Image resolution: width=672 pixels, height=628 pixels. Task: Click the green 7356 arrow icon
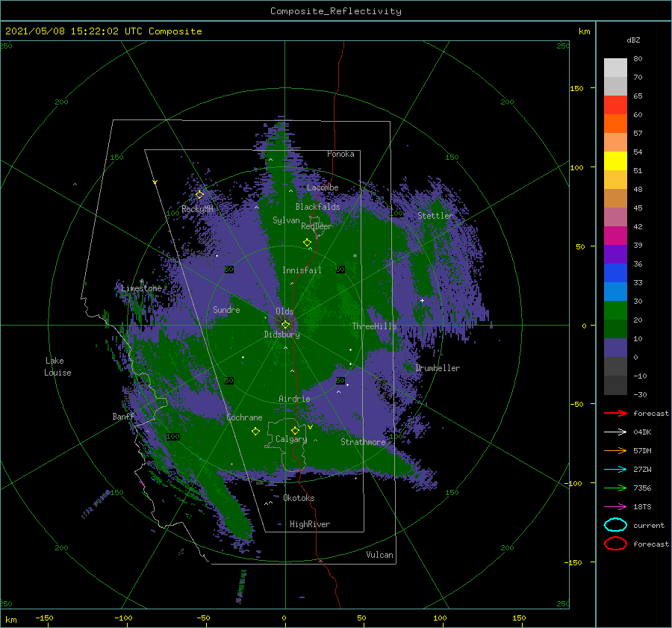tap(615, 488)
